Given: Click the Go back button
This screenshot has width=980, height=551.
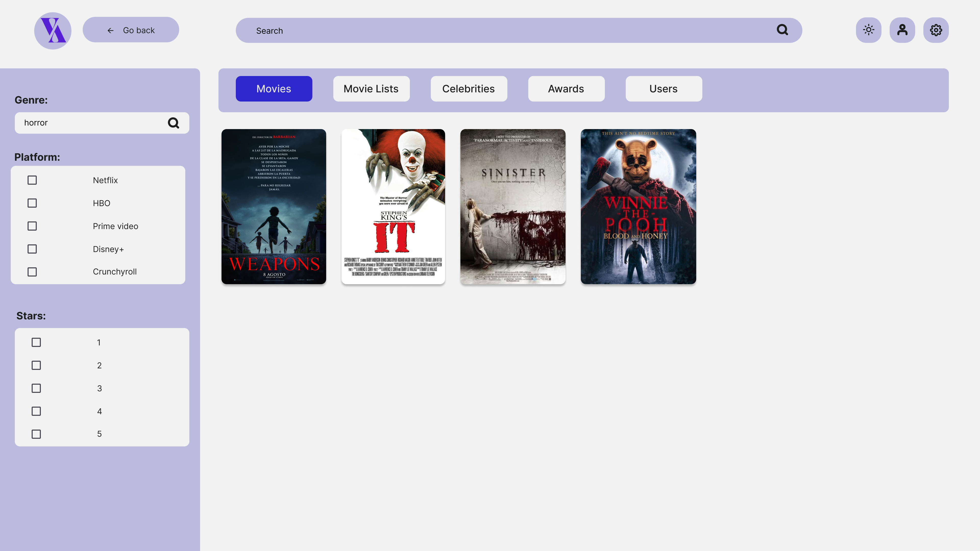Looking at the screenshot, I should (x=131, y=30).
